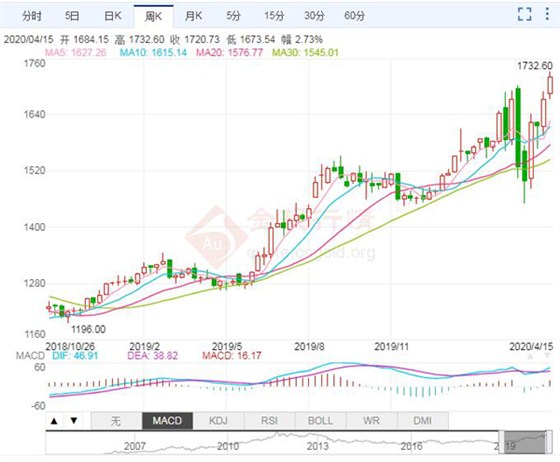Click the MA20: 1576.77 legend label
The width and height of the screenshot is (560, 462).
pos(230,52)
